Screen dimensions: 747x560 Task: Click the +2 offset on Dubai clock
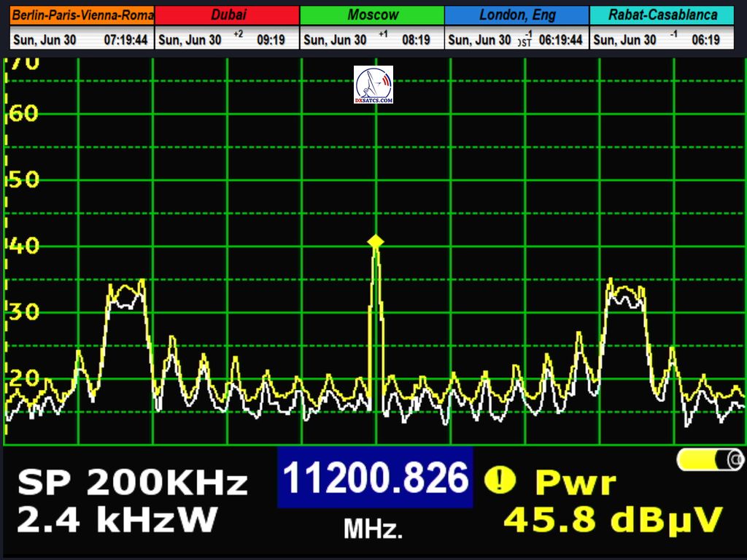coord(239,34)
